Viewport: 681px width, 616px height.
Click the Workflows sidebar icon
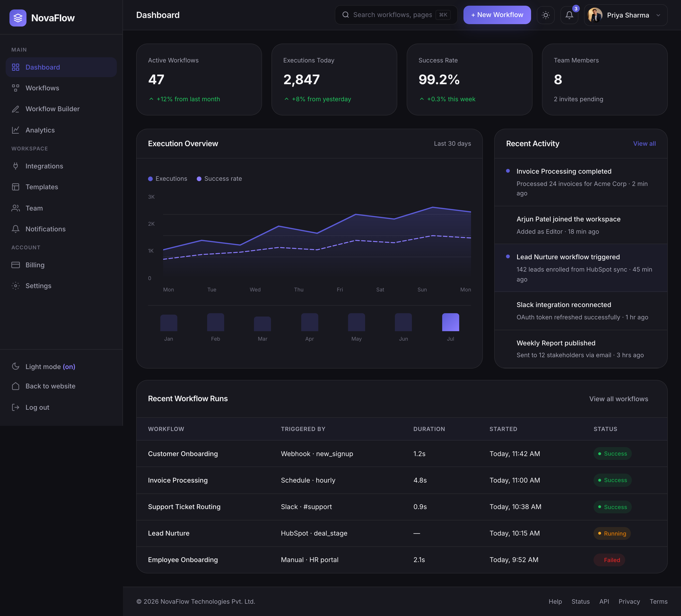[16, 88]
